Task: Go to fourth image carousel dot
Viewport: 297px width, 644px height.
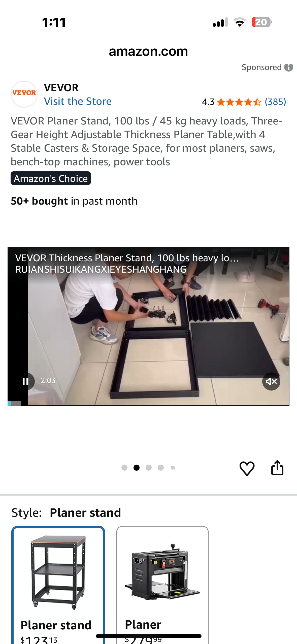Action: (161, 468)
